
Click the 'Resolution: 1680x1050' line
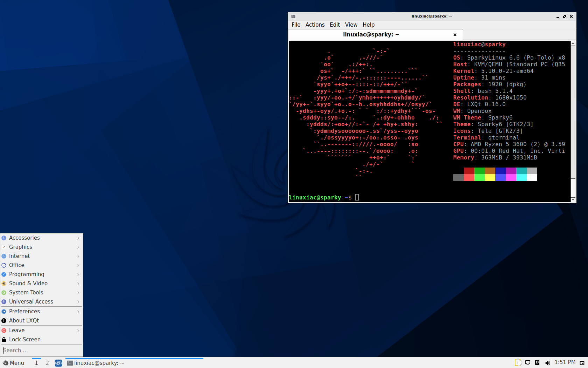tap(490, 98)
